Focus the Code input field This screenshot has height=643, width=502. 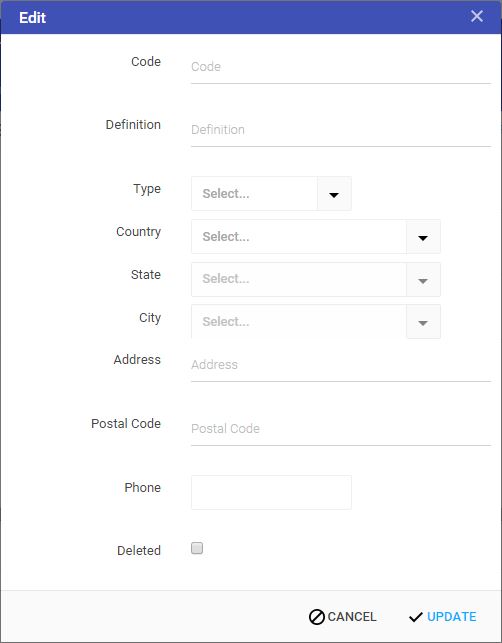pyautogui.click(x=341, y=67)
